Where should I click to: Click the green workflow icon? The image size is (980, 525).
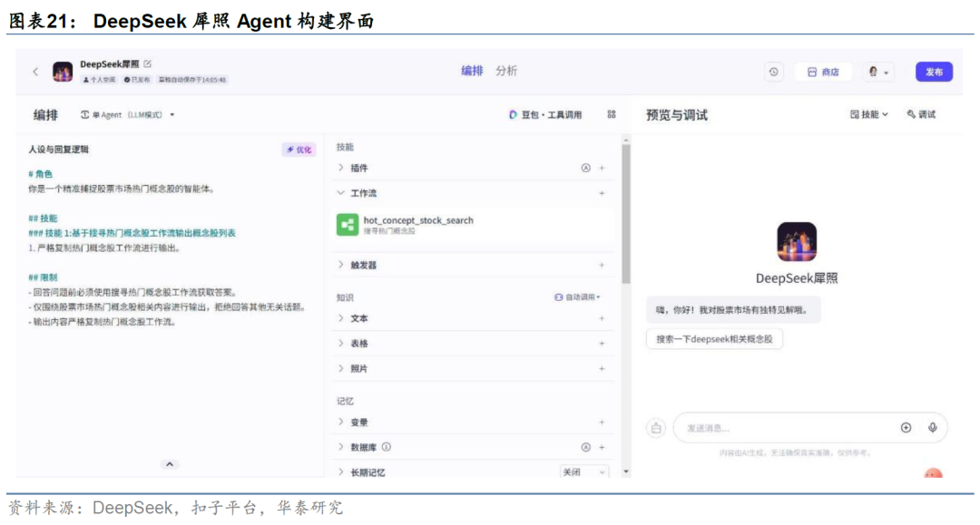tap(348, 225)
